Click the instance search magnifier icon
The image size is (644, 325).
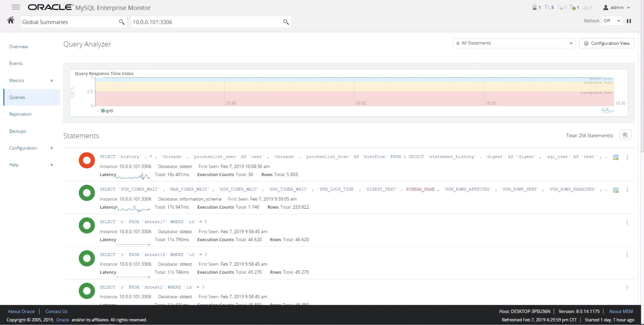pos(286,22)
